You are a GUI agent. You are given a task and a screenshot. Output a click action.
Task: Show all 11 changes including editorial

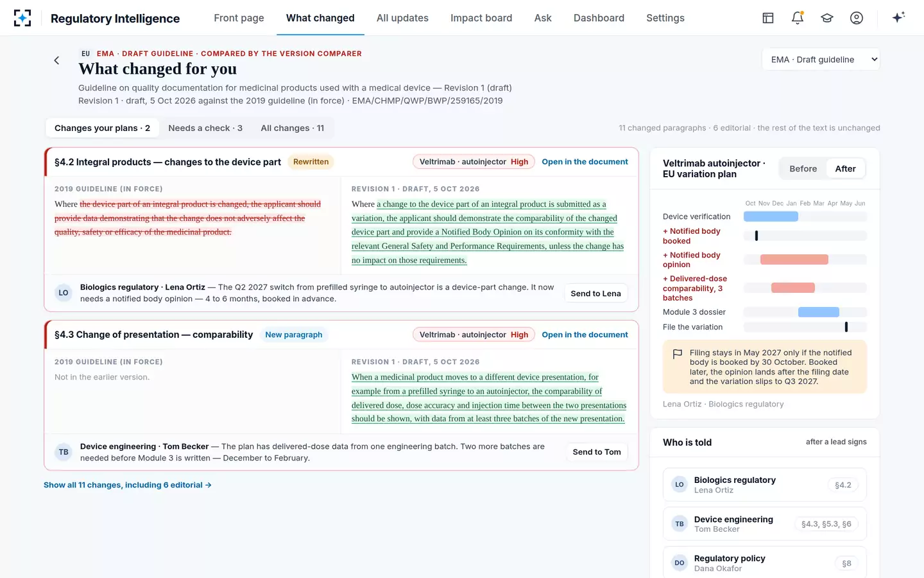[128, 485]
